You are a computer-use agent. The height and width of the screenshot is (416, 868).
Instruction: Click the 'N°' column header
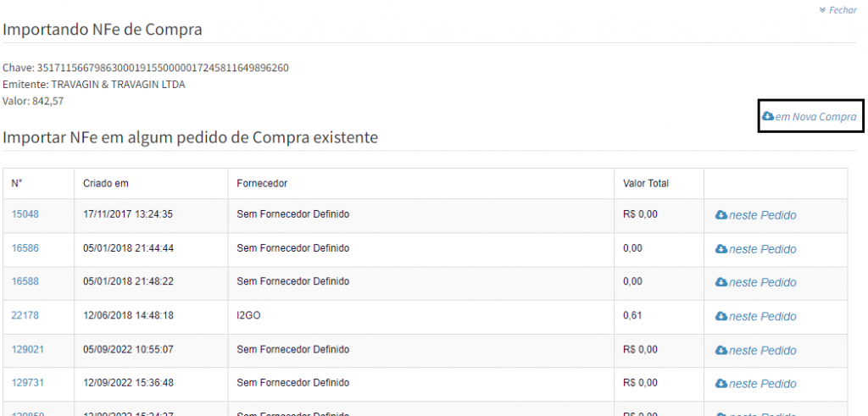click(x=17, y=183)
